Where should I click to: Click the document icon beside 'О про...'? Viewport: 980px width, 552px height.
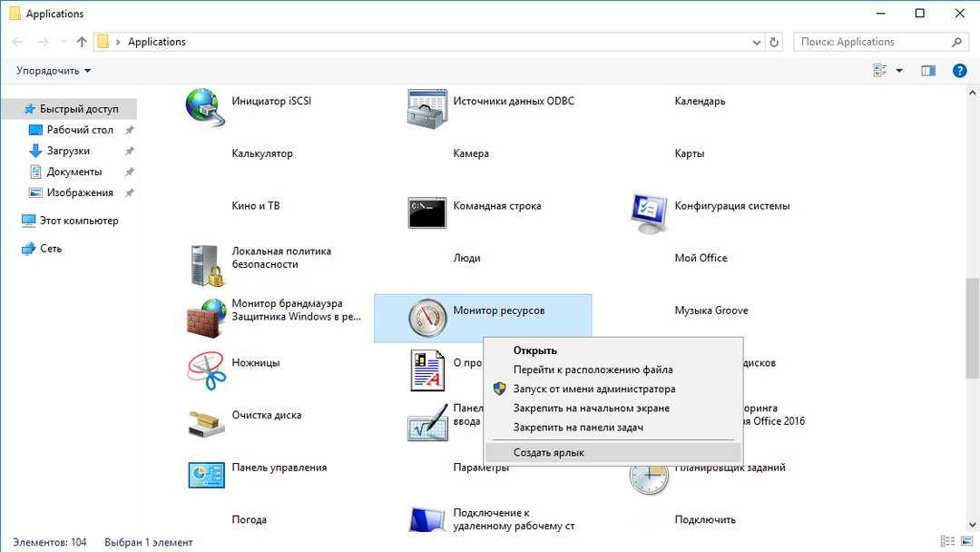click(x=426, y=370)
